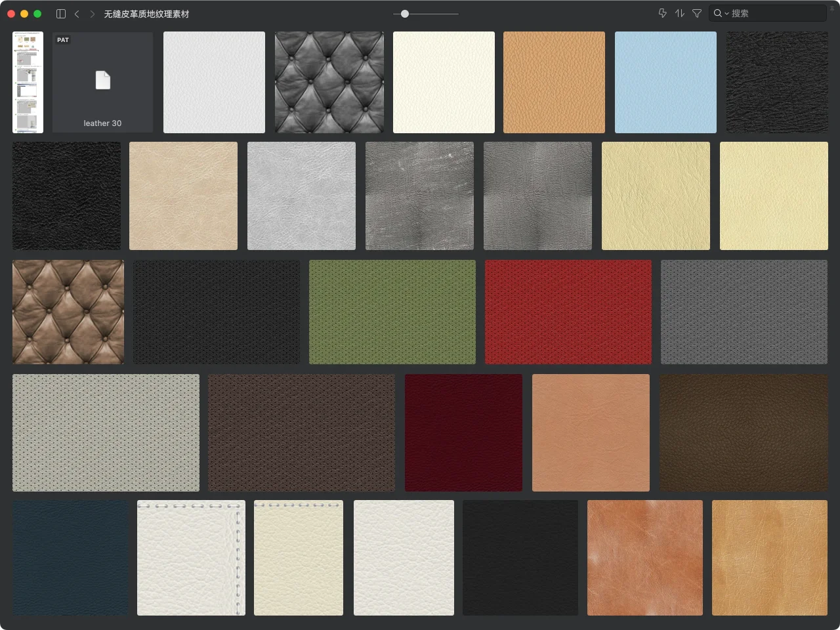This screenshot has width=840, height=630.
Task: Select the cream leather with top stitching only
Action: point(299,558)
